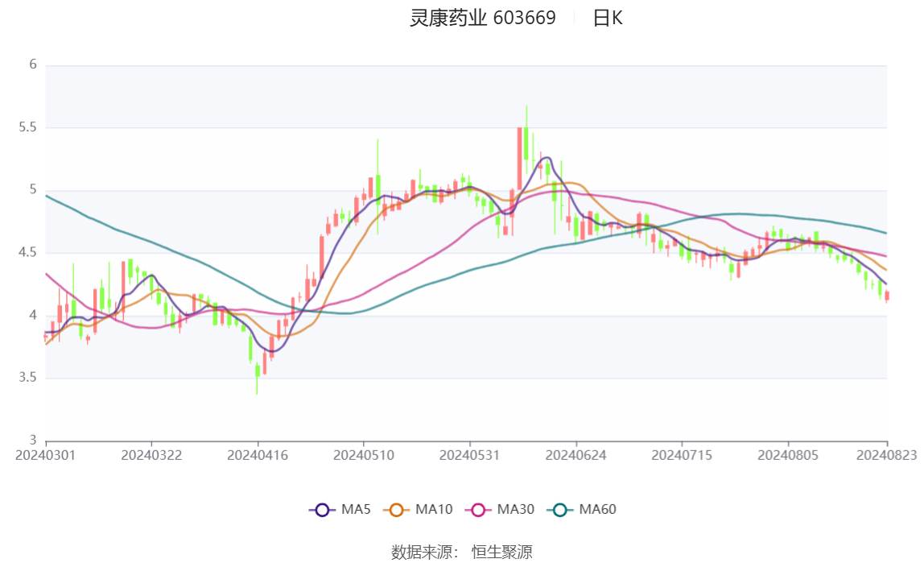
Task: Select x-axis date label 20240510
Action: click(364, 455)
